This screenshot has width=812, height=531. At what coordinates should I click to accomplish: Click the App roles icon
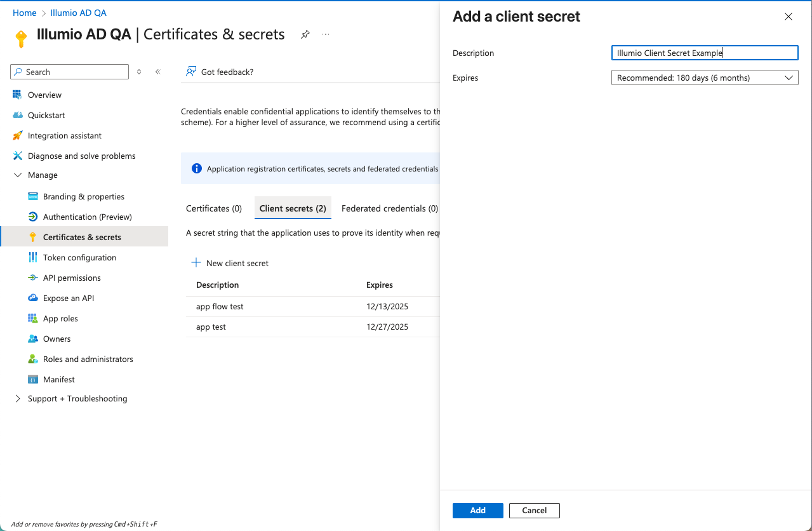[x=33, y=318]
